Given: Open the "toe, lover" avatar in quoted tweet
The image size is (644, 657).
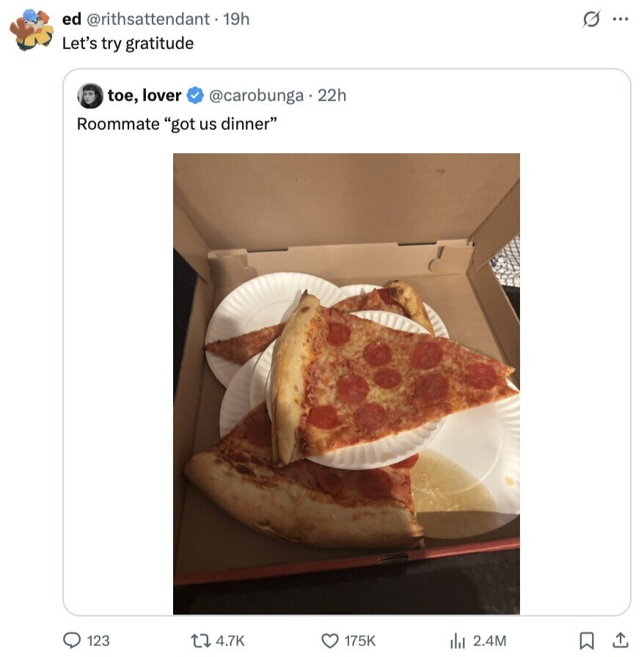Looking at the screenshot, I should 90,96.
